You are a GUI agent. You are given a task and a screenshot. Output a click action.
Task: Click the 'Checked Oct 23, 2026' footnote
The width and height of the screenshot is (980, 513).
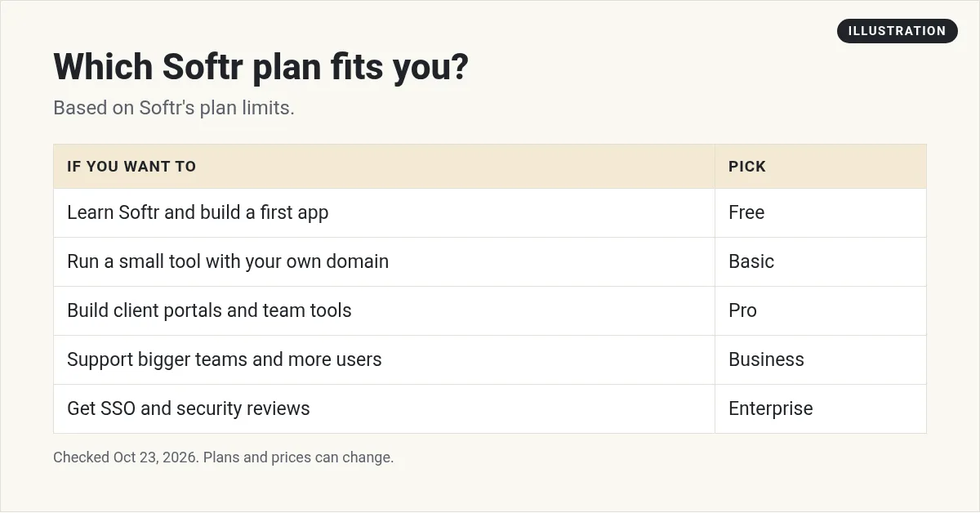[x=223, y=457]
